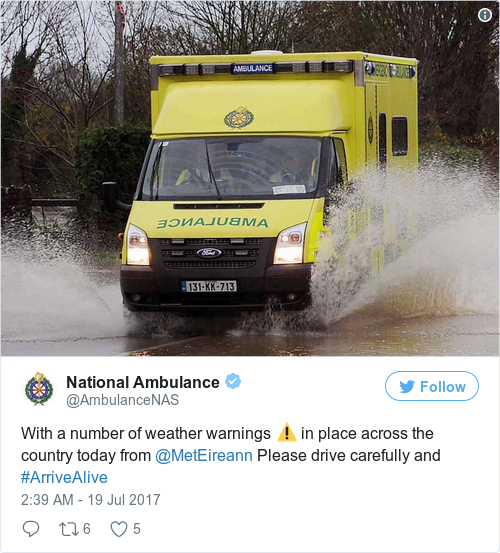Click the retweet count of 6
Screen dimensions: 500x553
[87, 529]
